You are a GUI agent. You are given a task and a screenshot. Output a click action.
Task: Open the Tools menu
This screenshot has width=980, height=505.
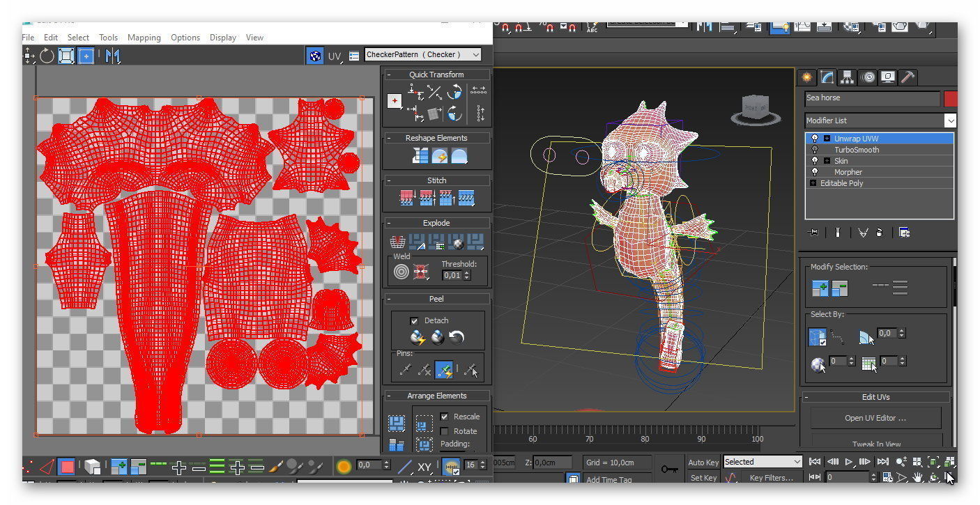pos(108,38)
